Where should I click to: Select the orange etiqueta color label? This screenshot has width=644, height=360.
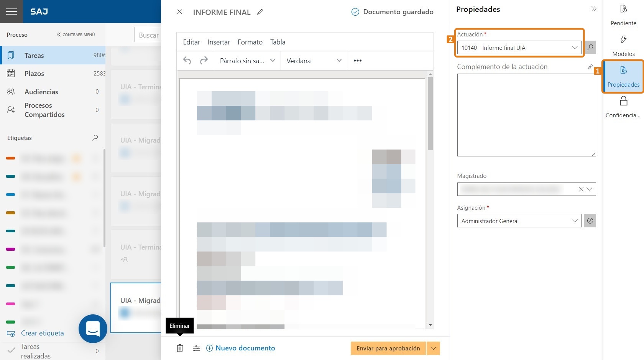click(x=11, y=158)
